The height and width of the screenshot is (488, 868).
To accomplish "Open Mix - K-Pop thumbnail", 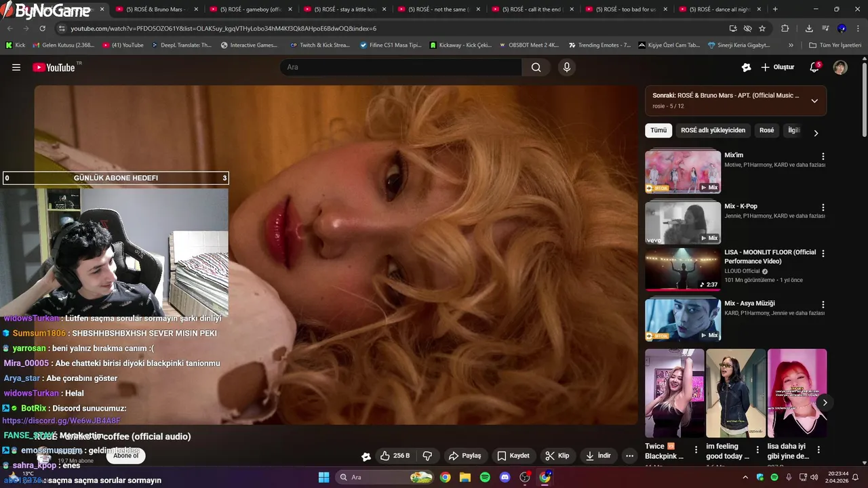I will [x=683, y=222].
